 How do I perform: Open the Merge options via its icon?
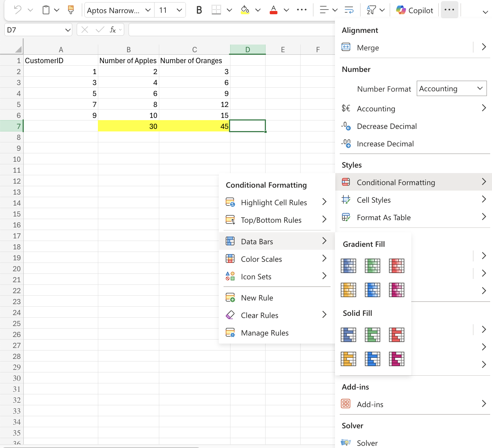click(346, 47)
